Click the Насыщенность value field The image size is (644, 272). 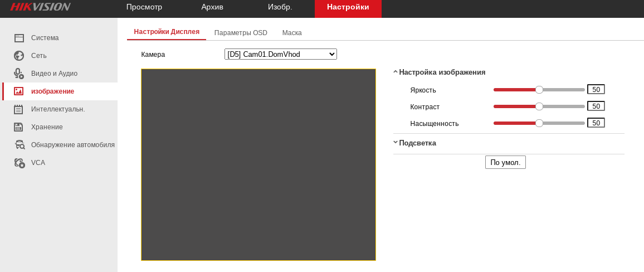[x=596, y=123]
